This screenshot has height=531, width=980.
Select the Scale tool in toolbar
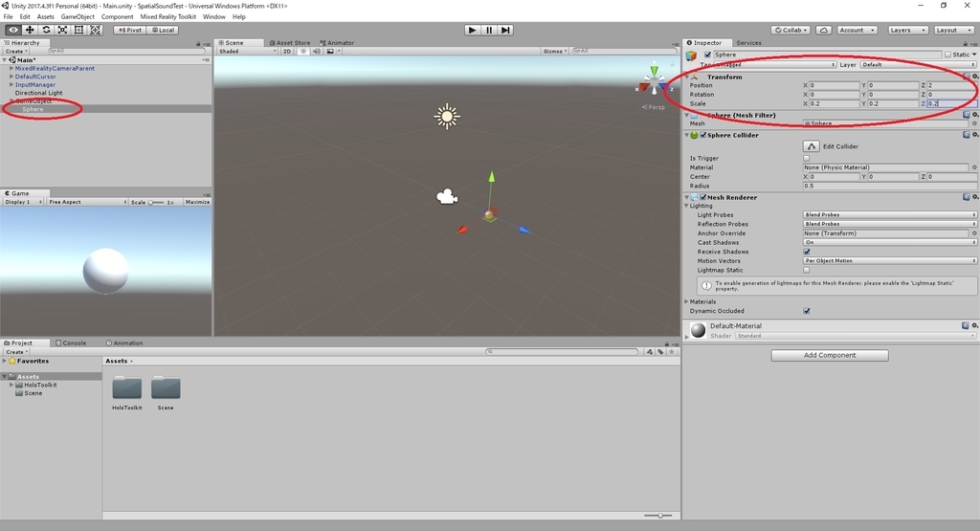62,30
